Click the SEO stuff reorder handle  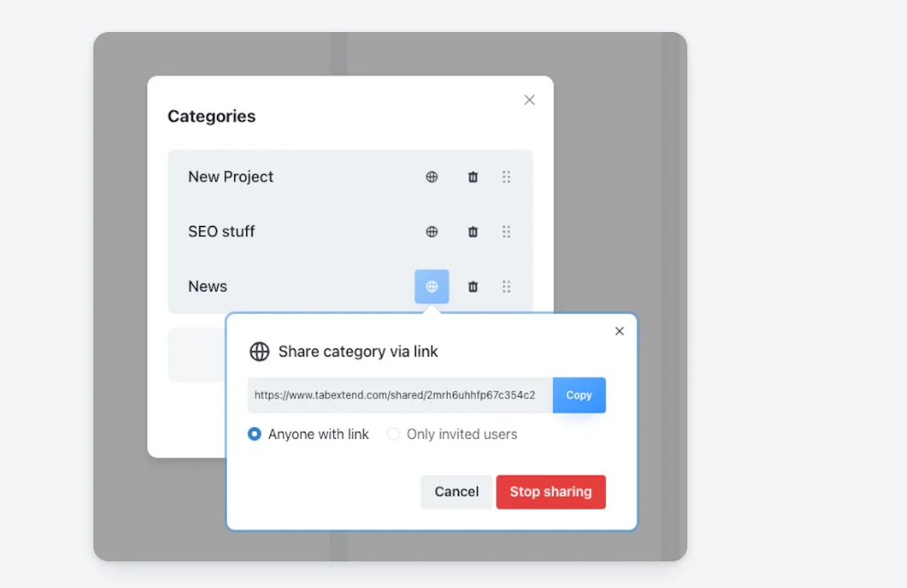[x=506, y=232]
